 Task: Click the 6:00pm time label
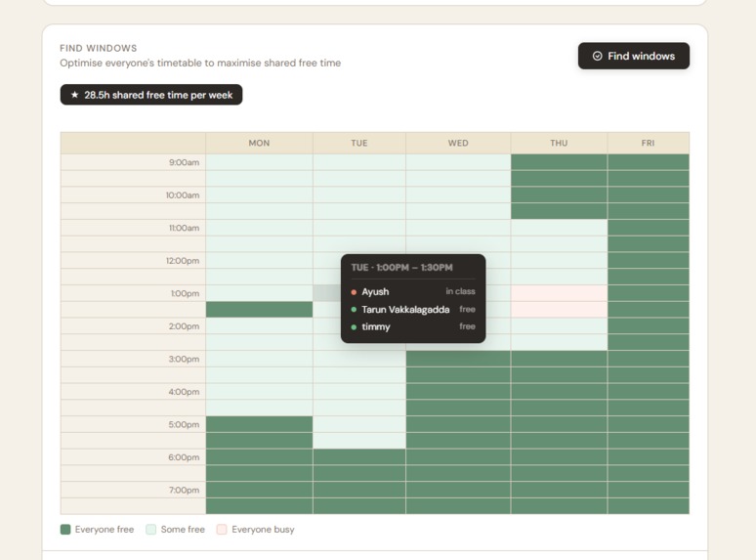[x=184, y=457]
